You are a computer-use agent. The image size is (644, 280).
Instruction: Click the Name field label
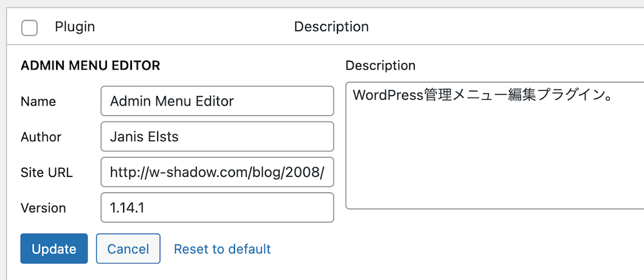pos(39,102)
